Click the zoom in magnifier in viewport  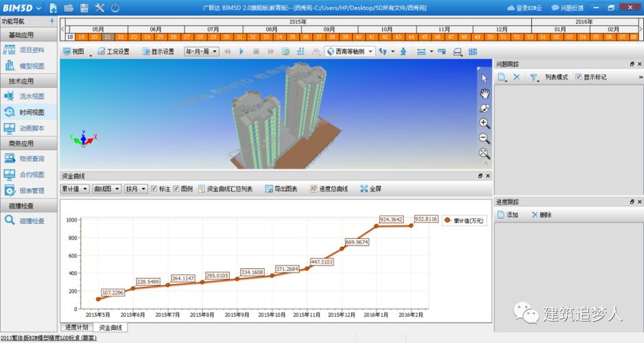coord(484,123)
